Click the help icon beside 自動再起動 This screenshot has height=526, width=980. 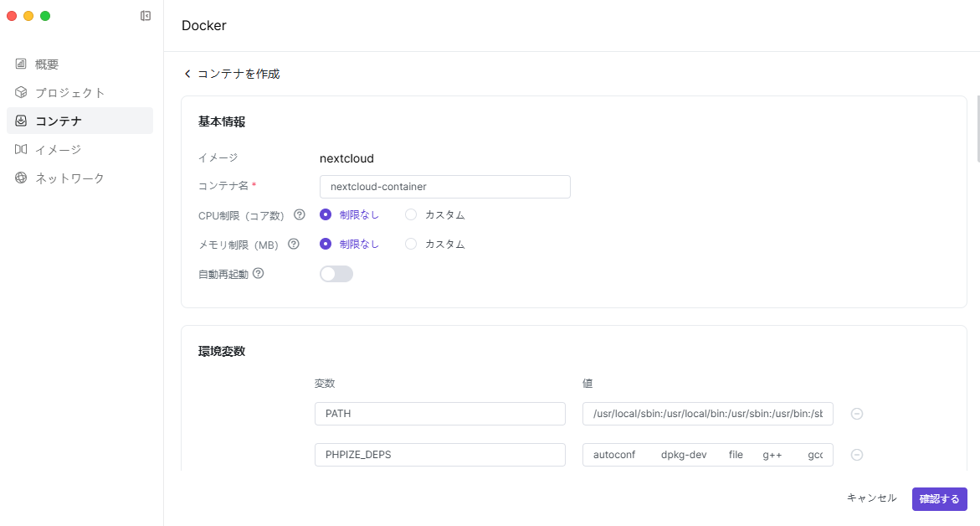259,273
